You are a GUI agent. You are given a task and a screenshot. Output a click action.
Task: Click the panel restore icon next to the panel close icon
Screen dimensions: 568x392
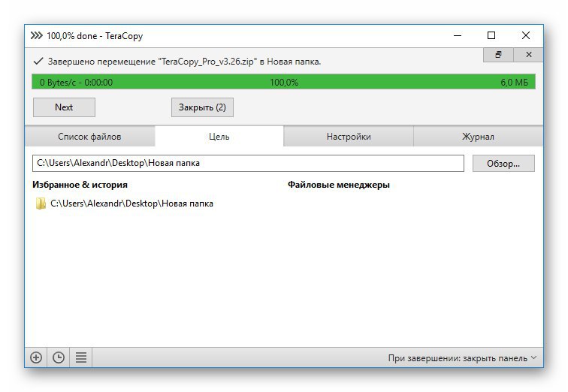(498, 55)
